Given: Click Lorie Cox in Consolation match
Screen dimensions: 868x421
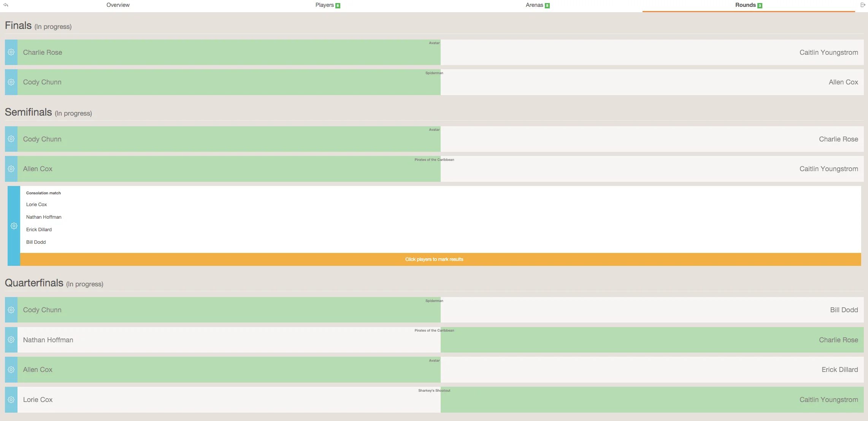Looking at the screenshot, I should (x=36, y=205).
